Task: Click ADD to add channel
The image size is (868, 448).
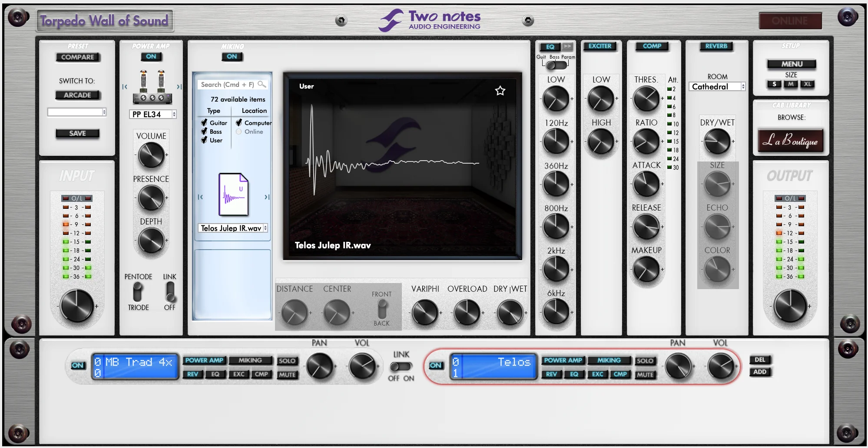Action: point(760,372)
